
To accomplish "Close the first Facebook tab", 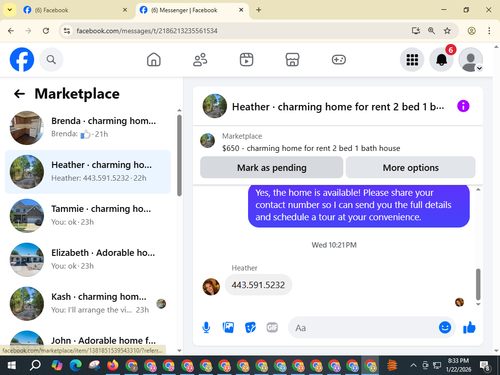I will tap(125, 10).
